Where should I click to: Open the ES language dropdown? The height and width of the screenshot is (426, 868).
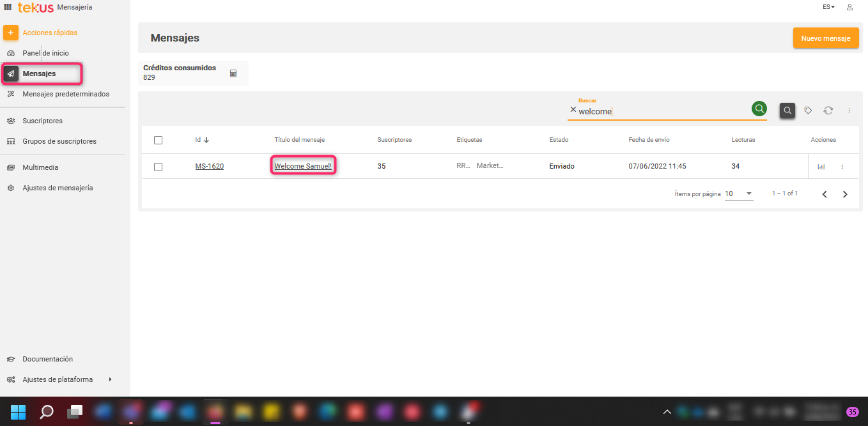tap(828, 7)
